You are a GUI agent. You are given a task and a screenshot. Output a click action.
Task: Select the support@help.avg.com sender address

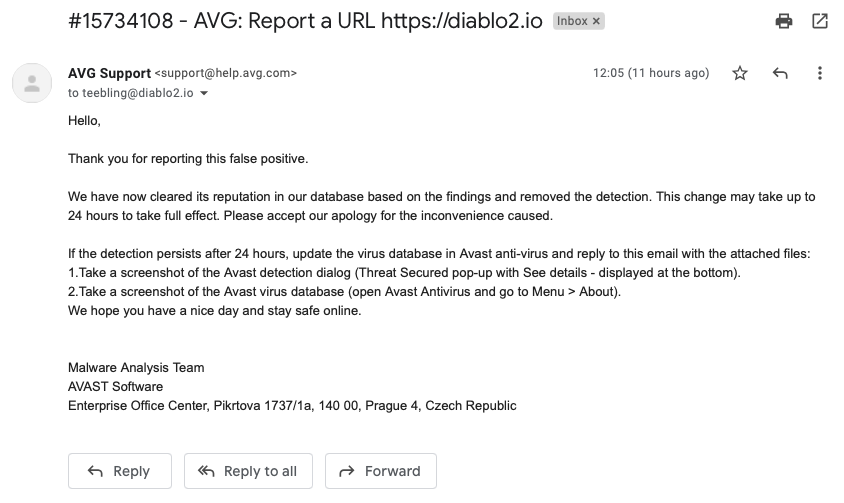(226, 73)
